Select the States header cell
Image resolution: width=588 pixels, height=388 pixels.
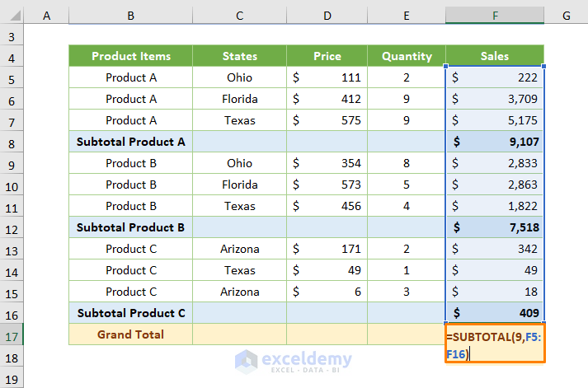tap(240, 56)
